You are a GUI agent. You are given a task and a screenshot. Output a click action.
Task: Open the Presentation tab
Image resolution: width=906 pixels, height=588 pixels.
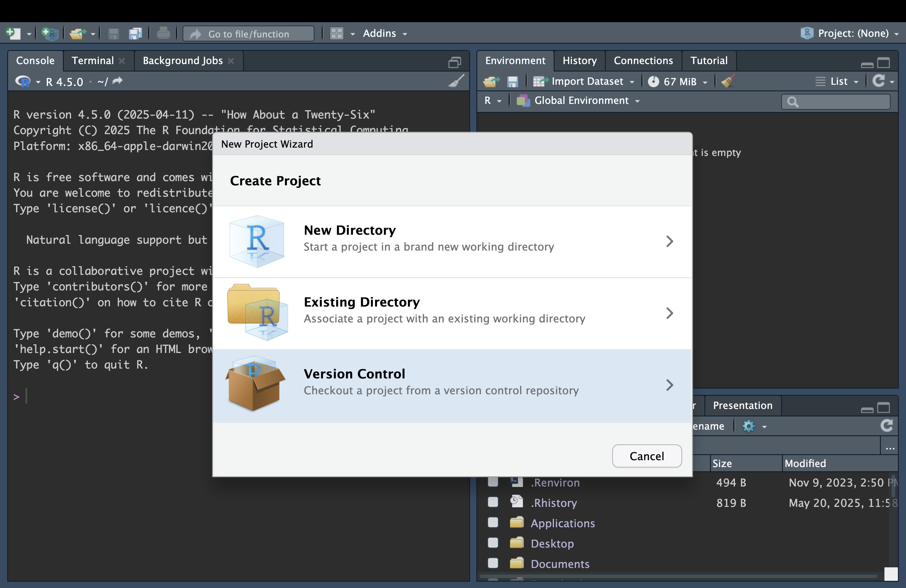coord(742,405)
